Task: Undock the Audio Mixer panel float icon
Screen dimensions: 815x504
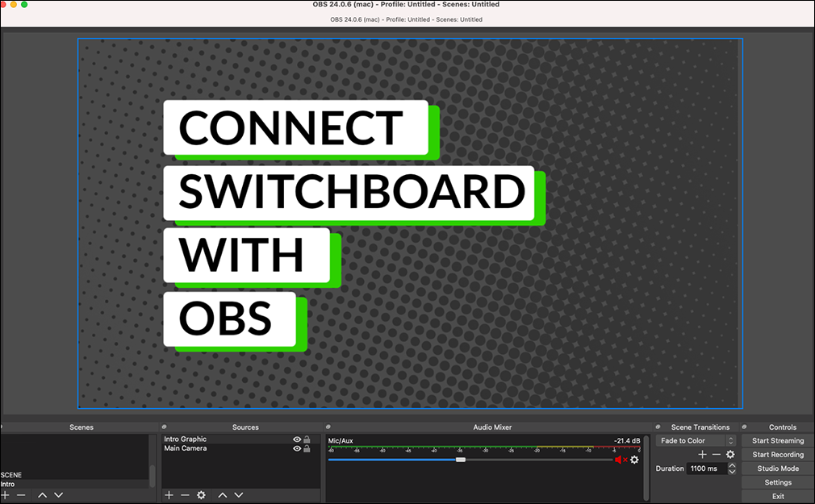Action: point(328,427)
